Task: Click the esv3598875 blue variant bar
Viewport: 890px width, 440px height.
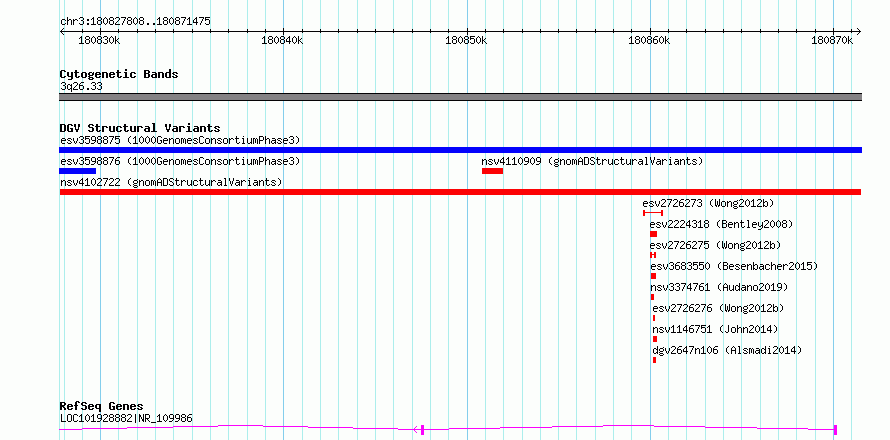Action: pyautogui.click(x=460, y=150)
